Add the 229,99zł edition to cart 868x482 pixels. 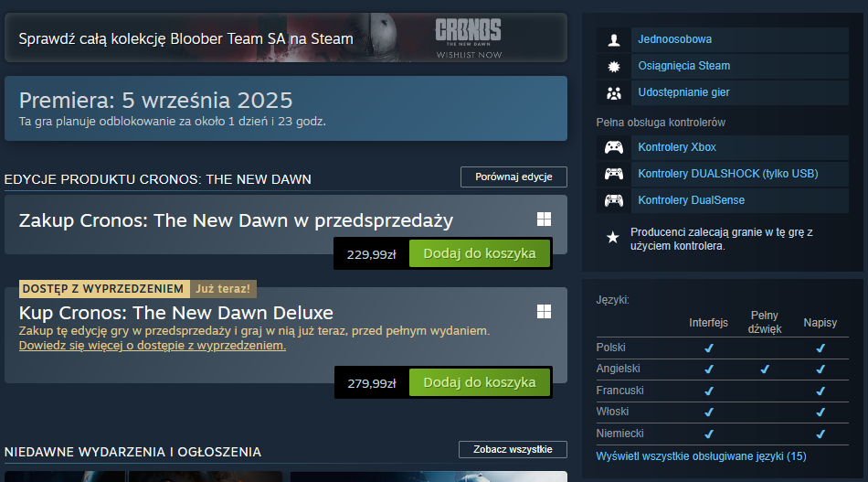tap(480, 253)
